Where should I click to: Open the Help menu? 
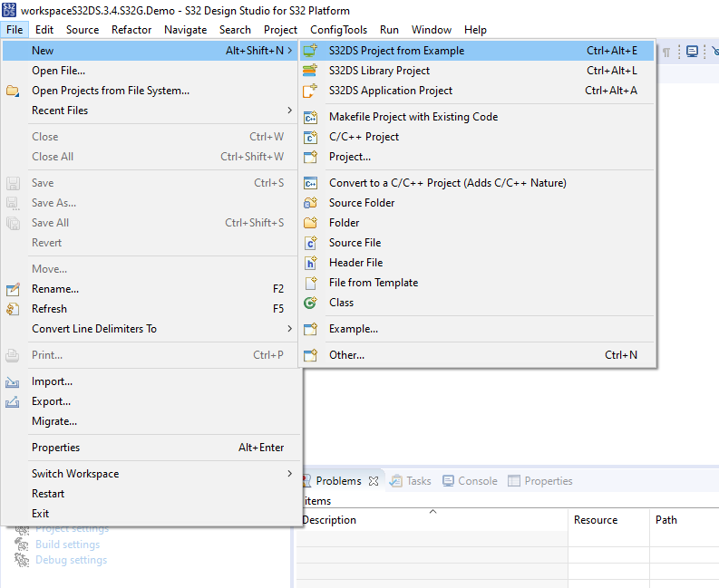click(x=475, y=30)
